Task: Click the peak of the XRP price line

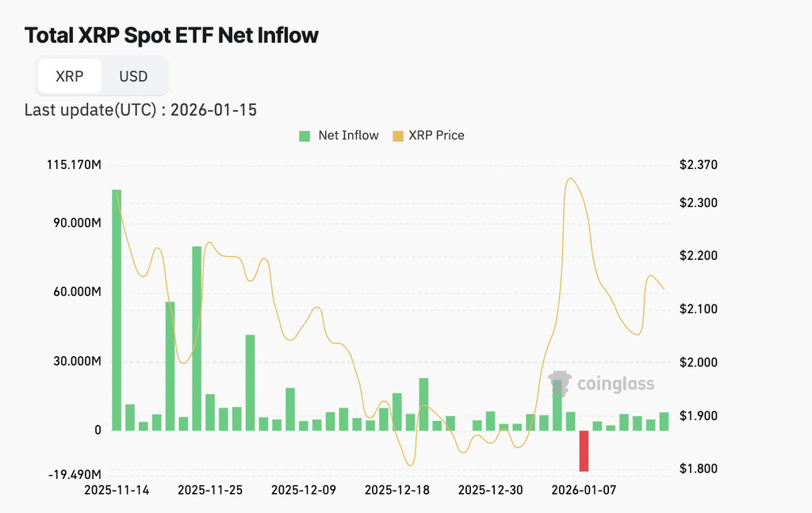Action: coord(570,178)
